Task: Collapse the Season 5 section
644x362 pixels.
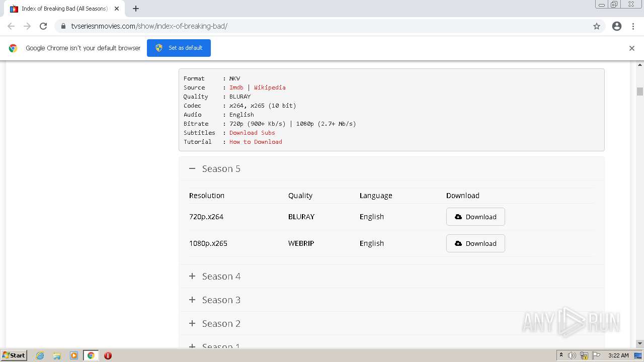Action: click(x=192, y=169)
